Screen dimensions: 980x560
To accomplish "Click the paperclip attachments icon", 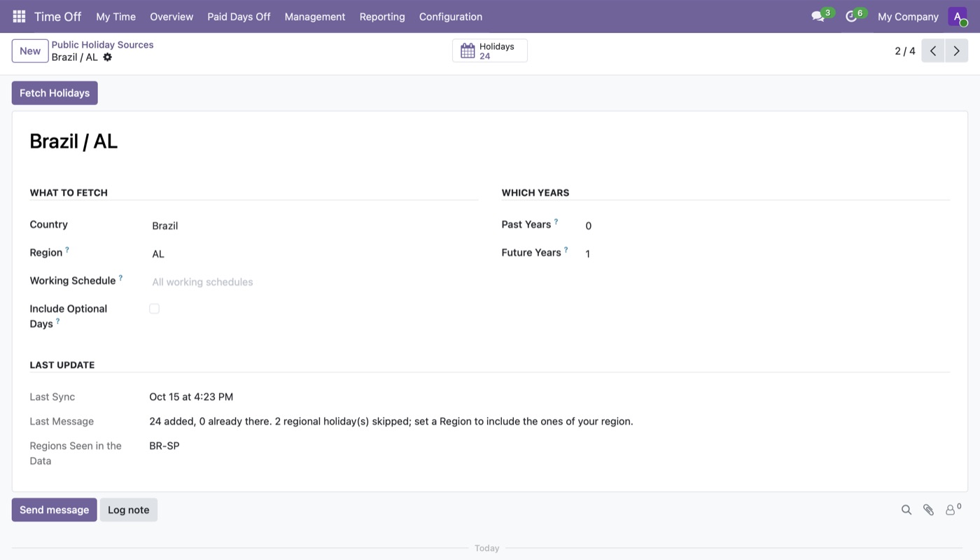I will (x=928, y=510).
